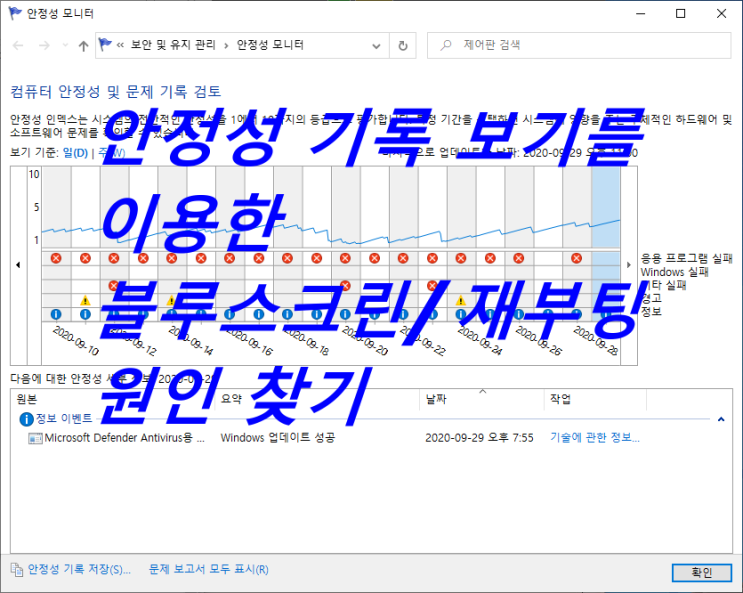743x593 pixels.
Task: Click the 2020-09-29 오후 7:55 date cell
Action: [479, 438]
